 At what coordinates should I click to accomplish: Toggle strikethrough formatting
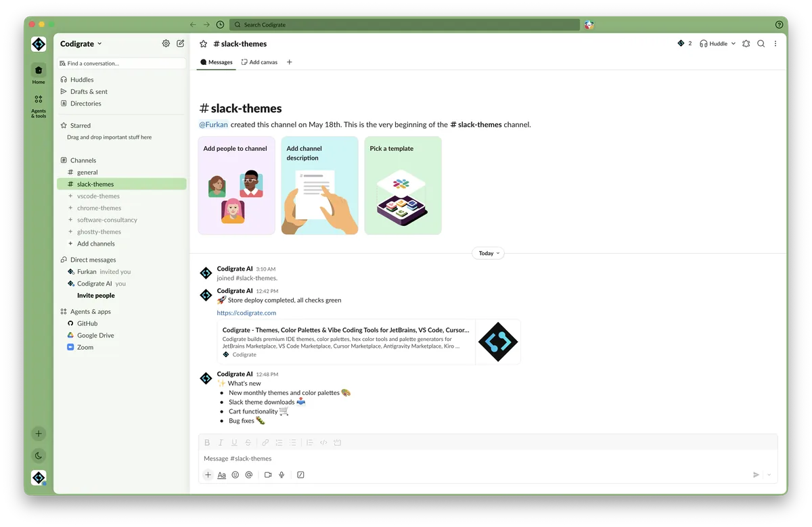coord(248,443)
